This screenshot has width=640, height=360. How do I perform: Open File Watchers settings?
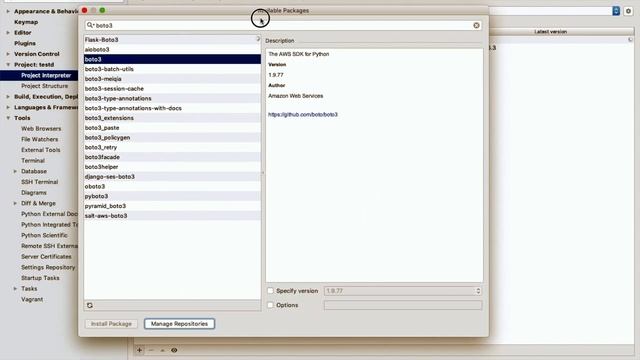point(40,139)
